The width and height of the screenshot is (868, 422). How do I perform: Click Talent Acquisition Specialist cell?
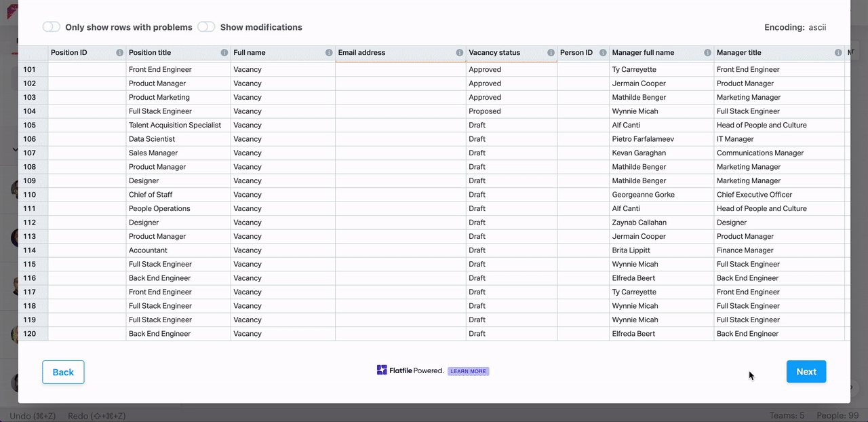(178, 125)
